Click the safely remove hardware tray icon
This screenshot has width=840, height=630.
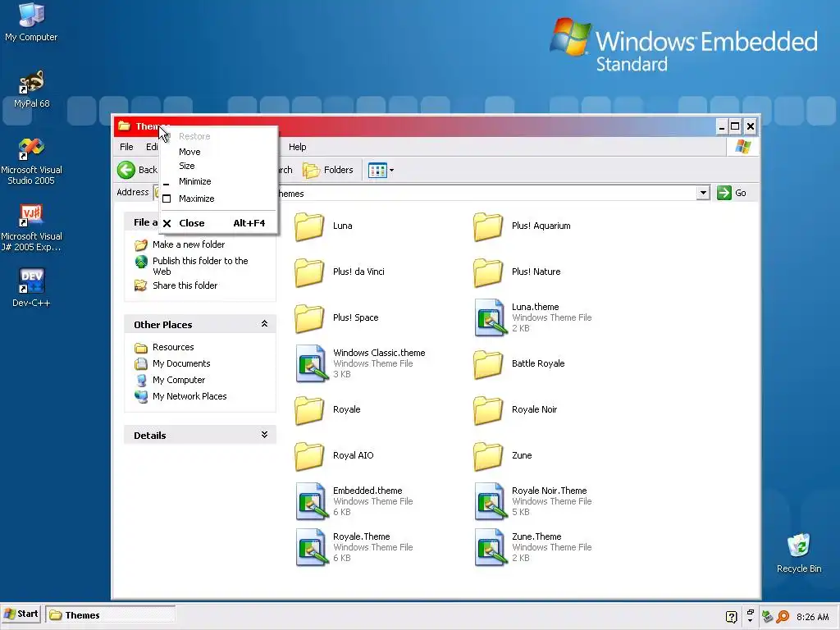pyautogui.click(x=767, y=617)
